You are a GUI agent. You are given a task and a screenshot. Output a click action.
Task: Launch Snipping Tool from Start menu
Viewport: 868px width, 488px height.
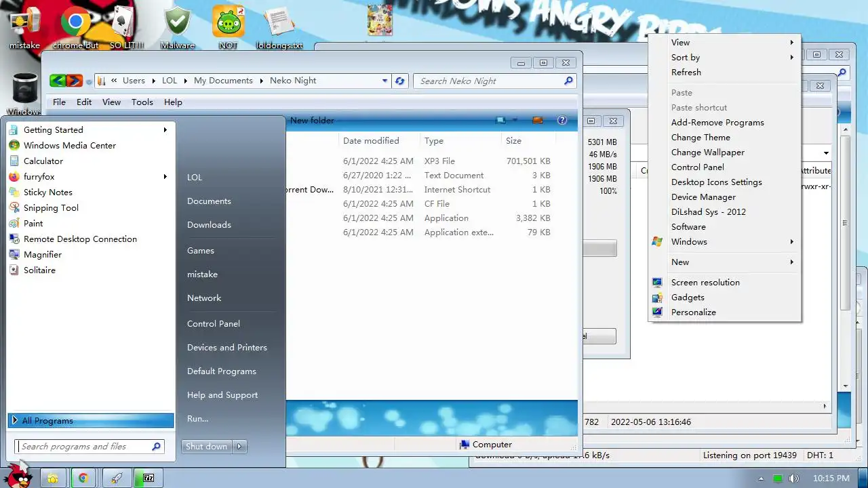coord(51,207)
